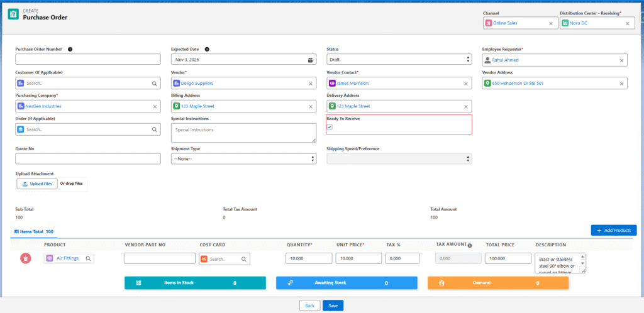Image resolution: width=644 pixels, height=313 pixels.
Task: Clear the Deligo Suppliers vendor selection
Action: 310,83
